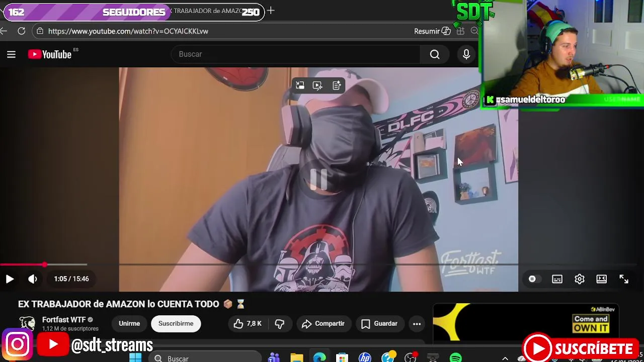
Task: Click the Resumir page summary button
Action: (x=432, y=31)
